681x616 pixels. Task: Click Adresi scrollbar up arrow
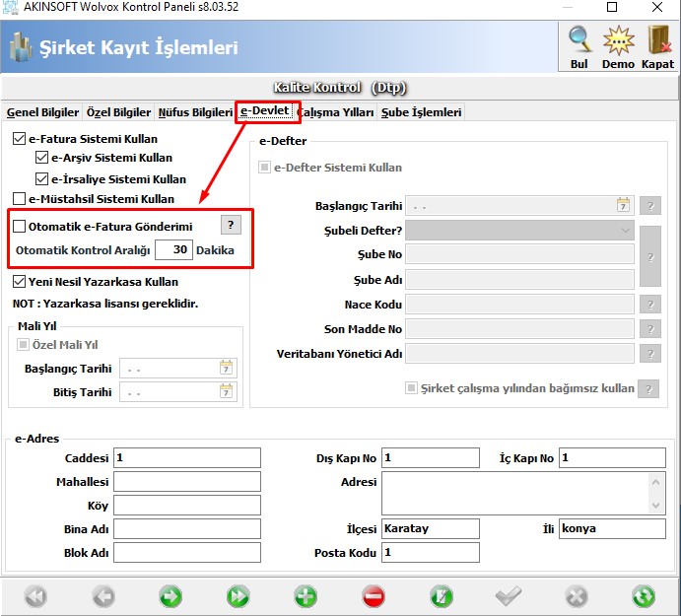[x=655, y=482]
